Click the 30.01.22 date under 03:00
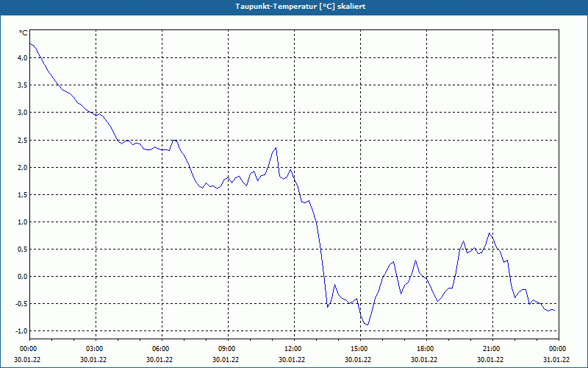The image size is (588, 368). click(x=94, y=360)
